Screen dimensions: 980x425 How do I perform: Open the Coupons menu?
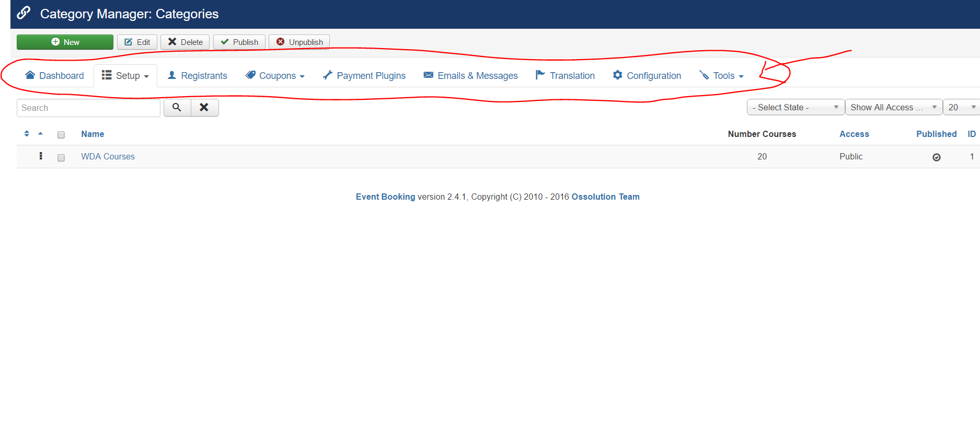pos(275,76)
